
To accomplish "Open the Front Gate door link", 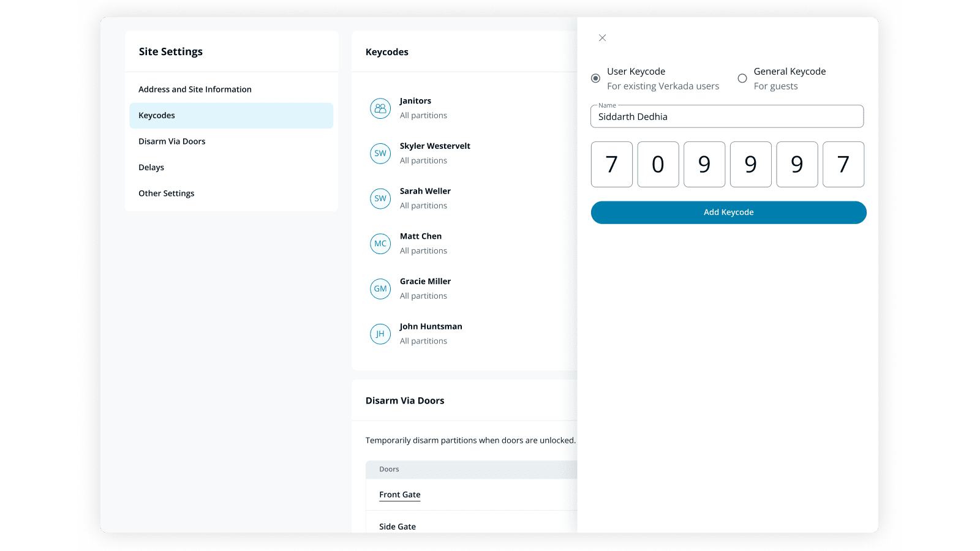I will pos(400,495).
